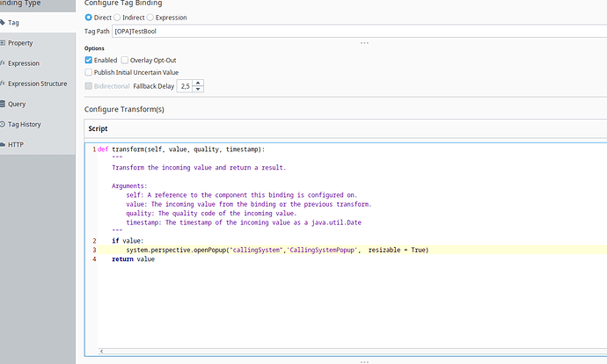Click line number 3 in the gutter
The width and height of the screenshot is (607, 364).
point(94,250)
